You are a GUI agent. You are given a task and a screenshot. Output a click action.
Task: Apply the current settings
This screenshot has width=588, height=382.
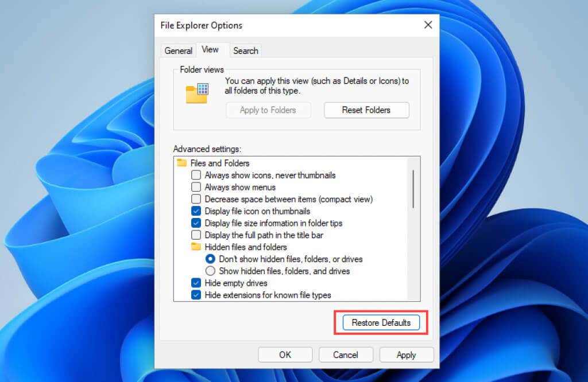tap(406, 354)
